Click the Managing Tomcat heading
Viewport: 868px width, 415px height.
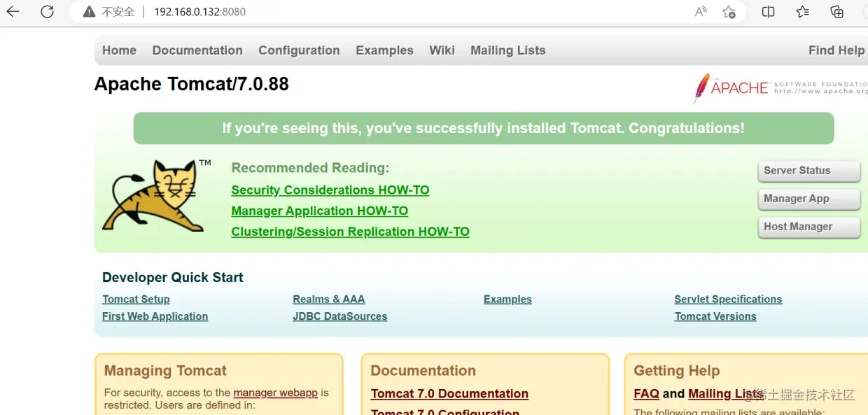pyautogui.click(x=166, y=371)
